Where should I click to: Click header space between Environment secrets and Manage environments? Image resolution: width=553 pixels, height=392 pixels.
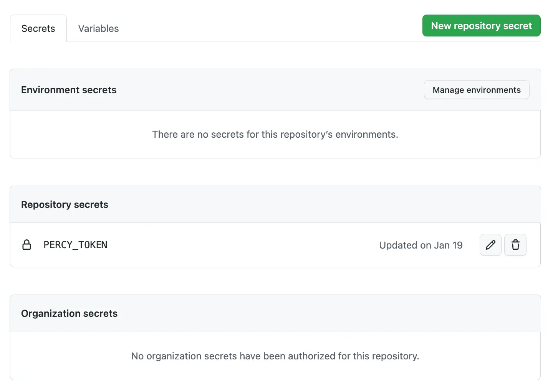click(x=269, y=90)
